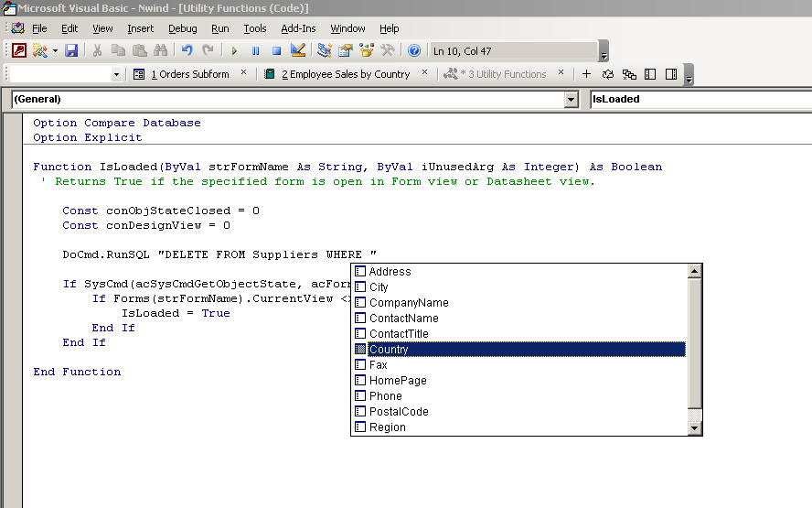Toggle Design Mode icon
Viewport: 812px width, 508px height.
pos(298,50)
